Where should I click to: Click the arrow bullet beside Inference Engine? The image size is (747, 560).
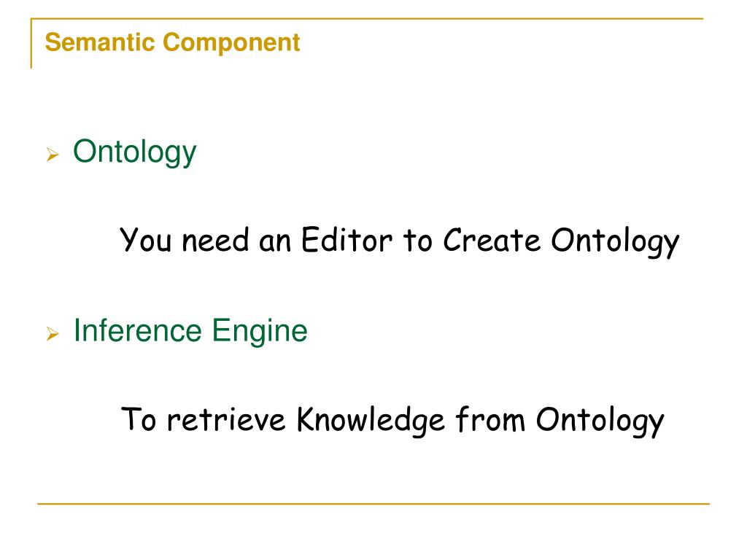53,333
